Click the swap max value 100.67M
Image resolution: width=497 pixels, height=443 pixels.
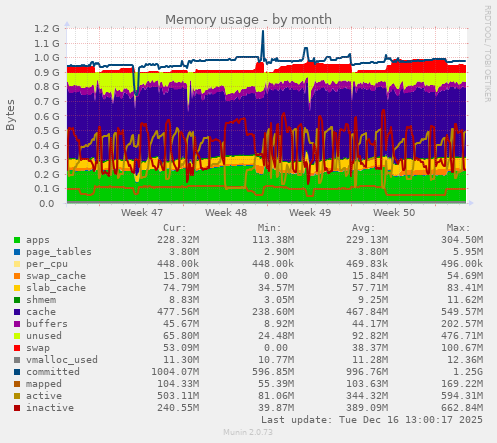click(462, 348)
